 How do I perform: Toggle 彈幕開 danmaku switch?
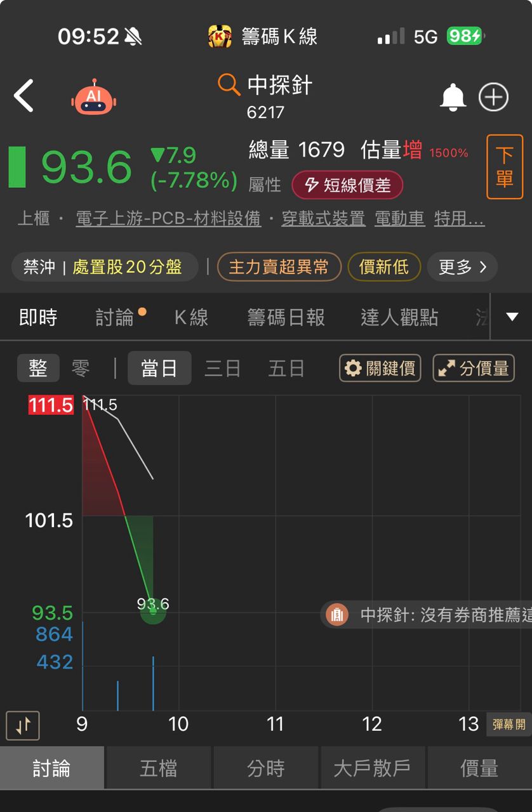tap(509, 724)
